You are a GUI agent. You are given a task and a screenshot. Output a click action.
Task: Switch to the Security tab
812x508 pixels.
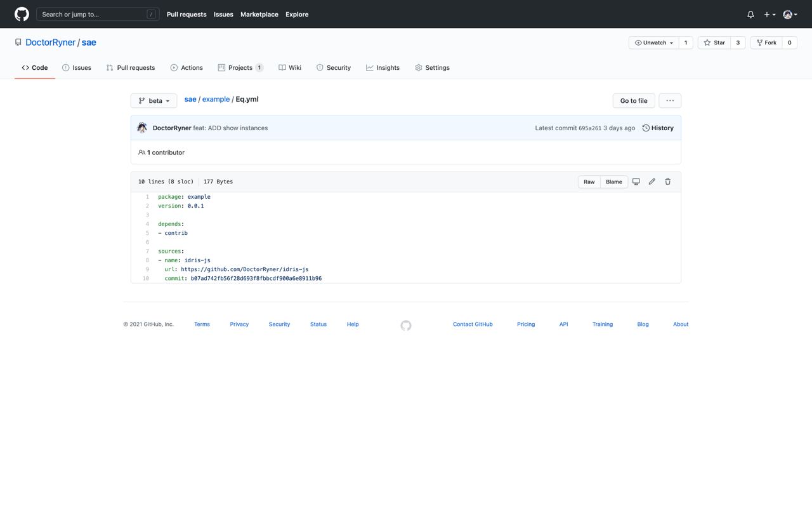coord(334,67)
